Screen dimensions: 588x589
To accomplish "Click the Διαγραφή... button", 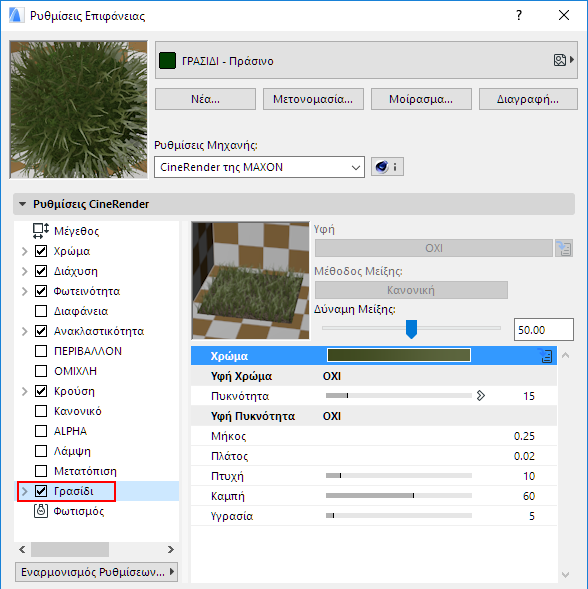I will [x=528, y=99].
